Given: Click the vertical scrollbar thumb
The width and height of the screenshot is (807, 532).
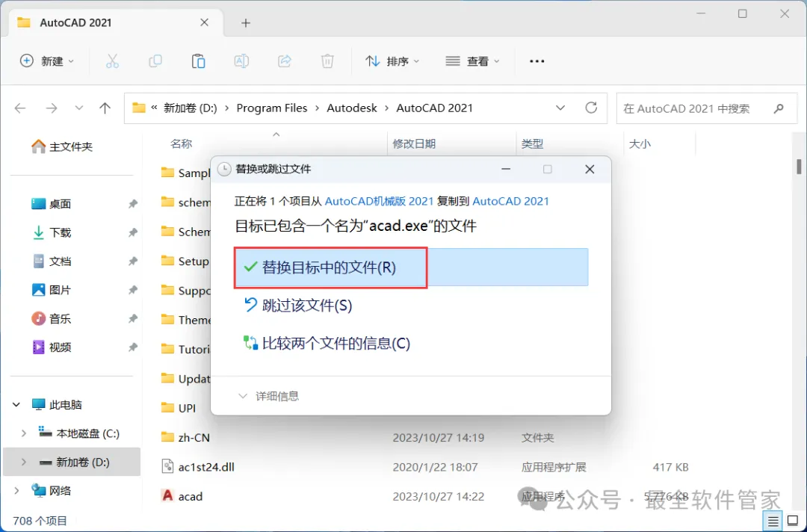Looking at the screenshot, I should tap(800, 167).
